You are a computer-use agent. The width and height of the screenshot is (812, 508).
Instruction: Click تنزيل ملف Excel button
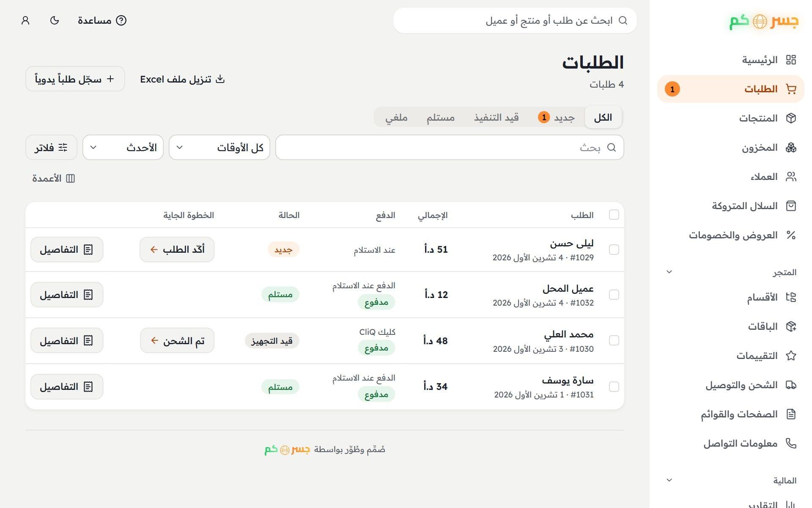(182, 79)
